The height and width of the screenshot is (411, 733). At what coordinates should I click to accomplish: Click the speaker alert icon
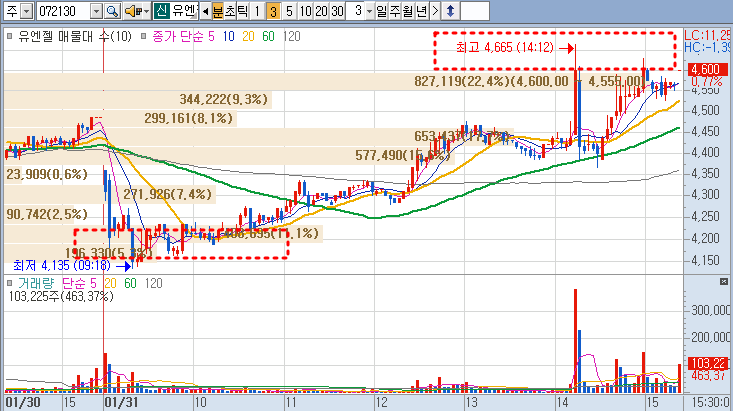pyautogui.click(x=133, y=11)
